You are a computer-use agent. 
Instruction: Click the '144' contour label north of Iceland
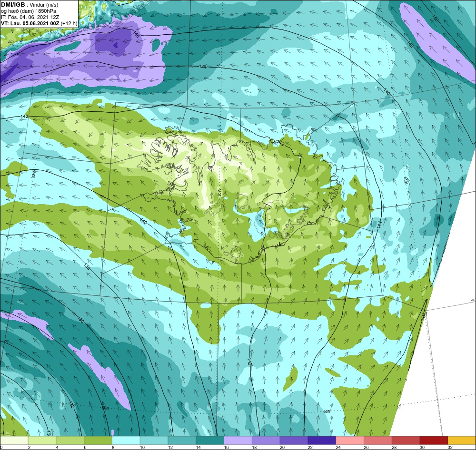pyautogui.click(x=203, y=67)
